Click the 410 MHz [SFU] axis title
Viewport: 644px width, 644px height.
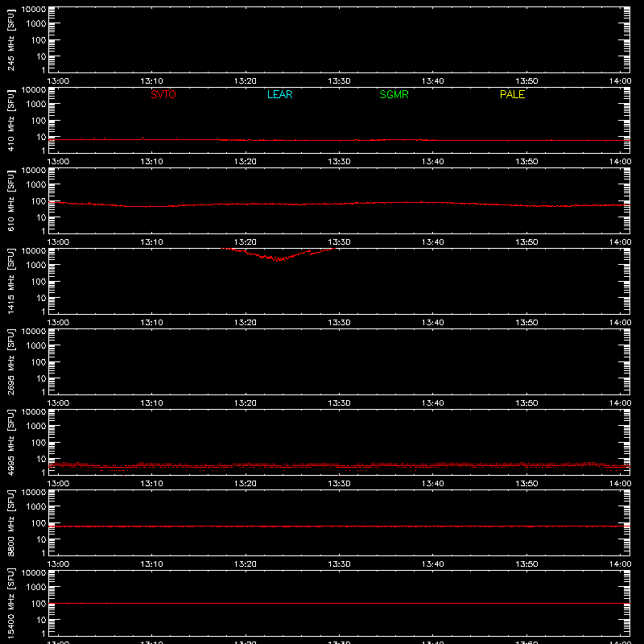(11, 120)
